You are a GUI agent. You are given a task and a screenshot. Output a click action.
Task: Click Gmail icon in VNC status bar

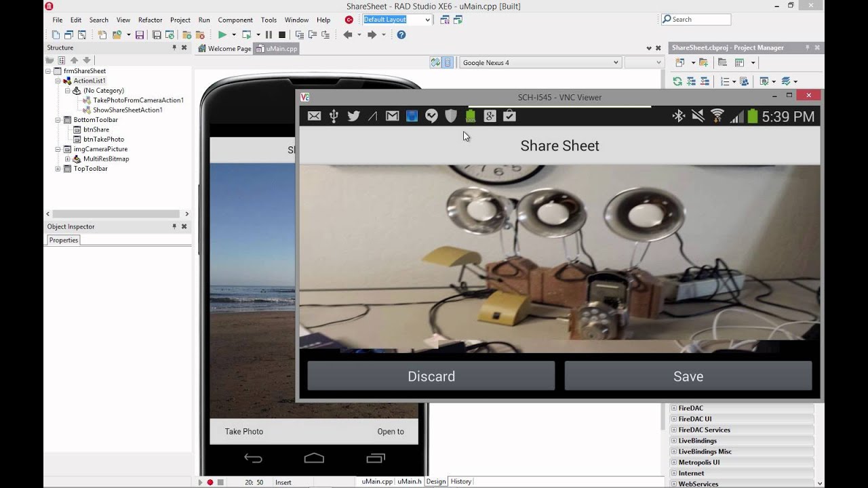click(x=392, y=116)
